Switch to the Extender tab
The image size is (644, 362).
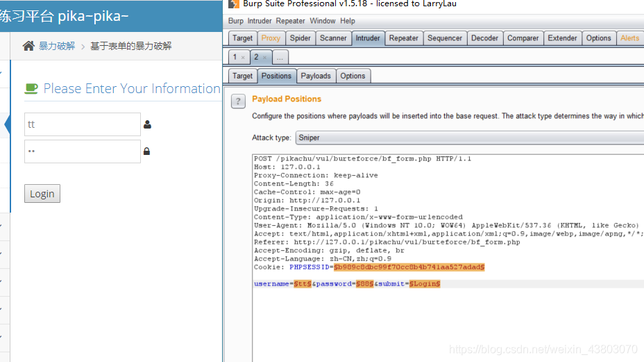562,38
